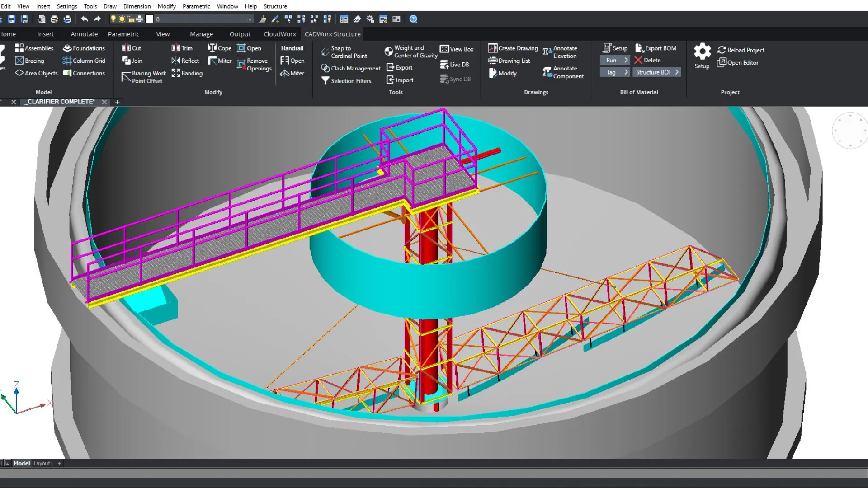
Task: Toggle layer on/off lightbulb icon
Action: click(113, 19)
